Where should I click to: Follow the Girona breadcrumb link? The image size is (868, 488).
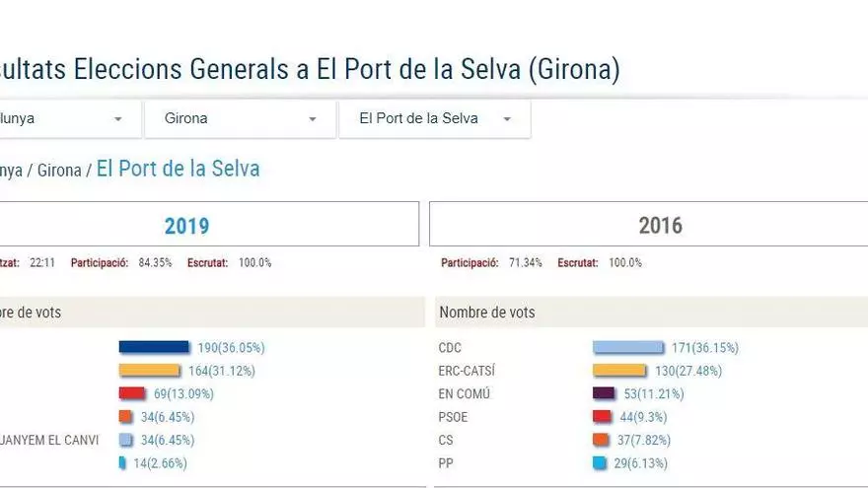coord(59,171)
